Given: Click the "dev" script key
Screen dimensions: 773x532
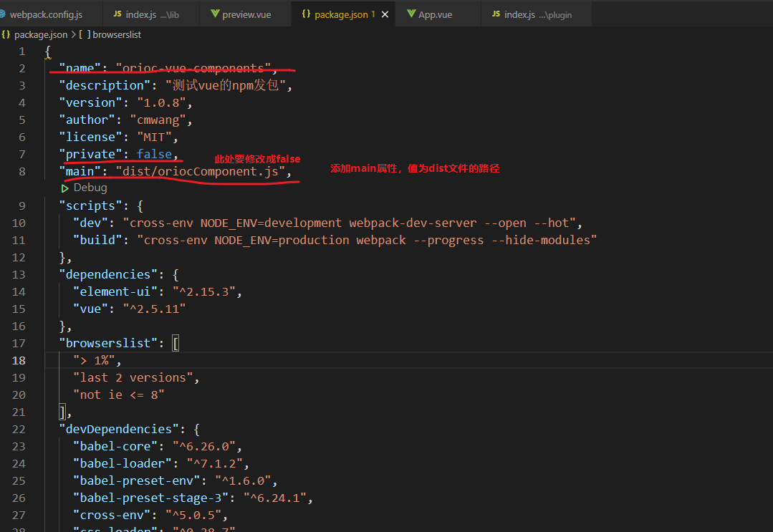Looking at the screenshot, I should pos(91,223).
